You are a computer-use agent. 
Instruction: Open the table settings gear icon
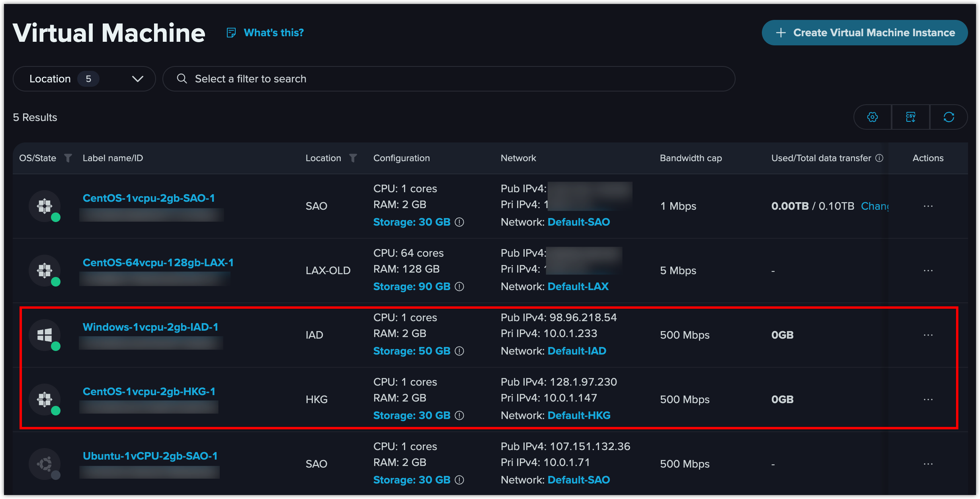coord(873,117)
